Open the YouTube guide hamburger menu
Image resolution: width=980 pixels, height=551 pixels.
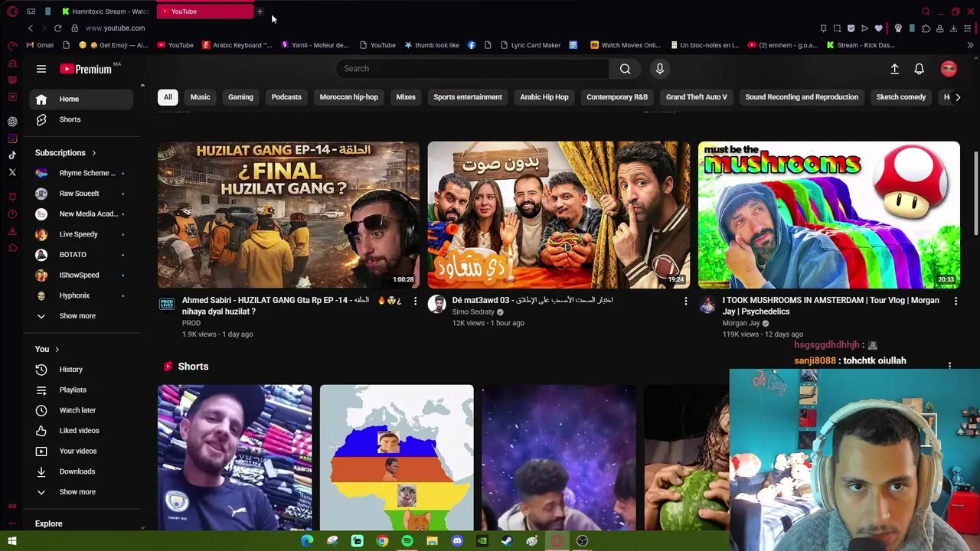click(41, 69)
